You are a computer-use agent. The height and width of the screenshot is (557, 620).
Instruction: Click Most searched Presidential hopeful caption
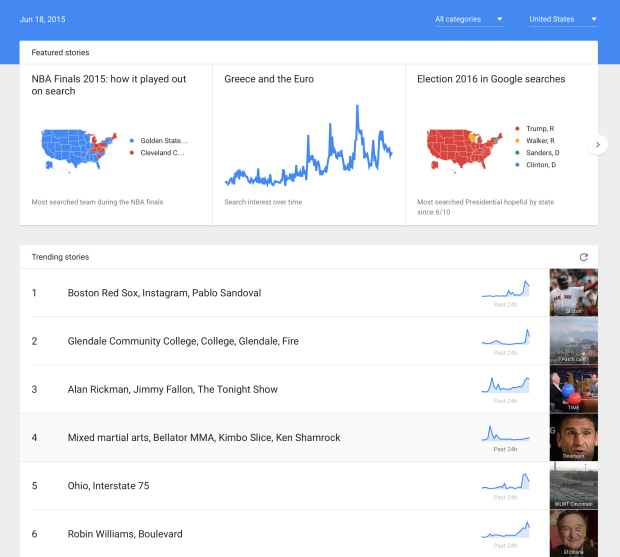point(486,207)
